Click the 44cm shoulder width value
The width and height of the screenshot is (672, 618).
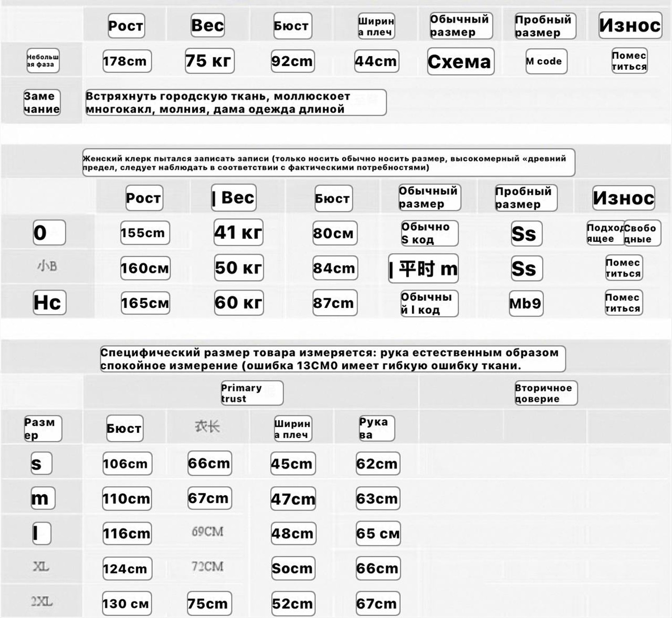pyautogui.click(x=376, y=61)
